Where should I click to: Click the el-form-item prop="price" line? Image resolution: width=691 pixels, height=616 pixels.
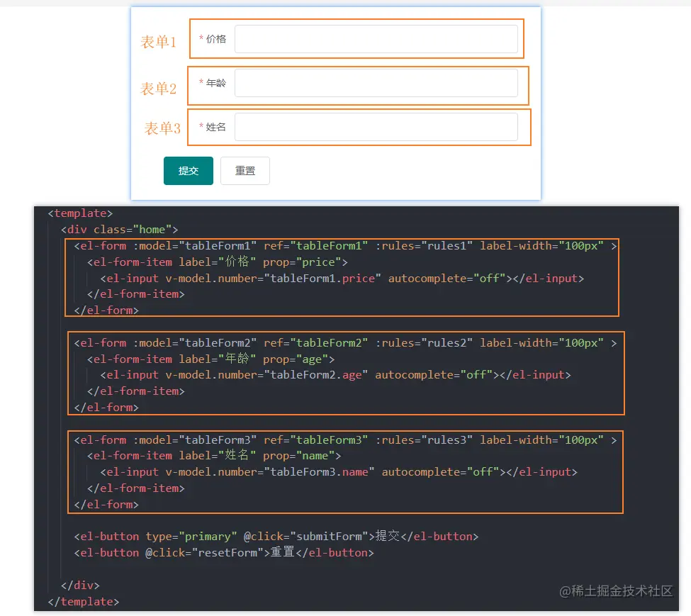point(218,262)
